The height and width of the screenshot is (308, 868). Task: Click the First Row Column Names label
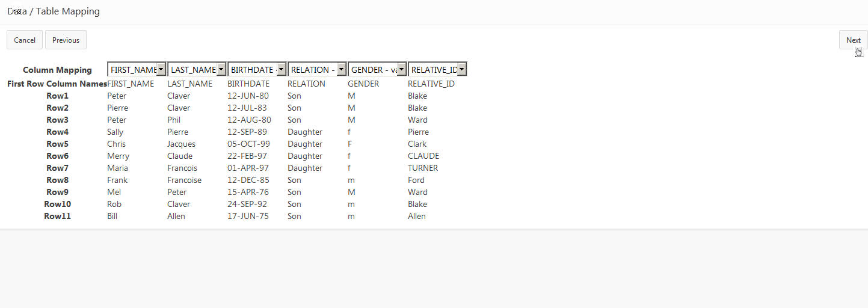click(57, 84)
